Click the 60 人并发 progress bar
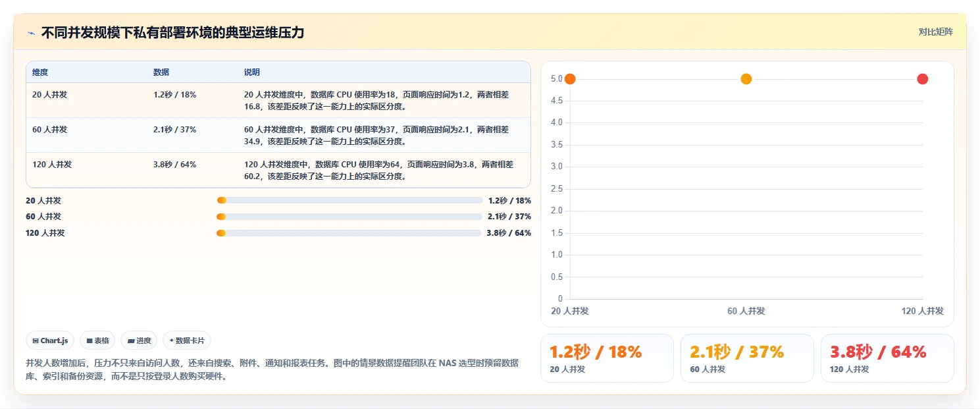The image size is (980, 409). 349,217
